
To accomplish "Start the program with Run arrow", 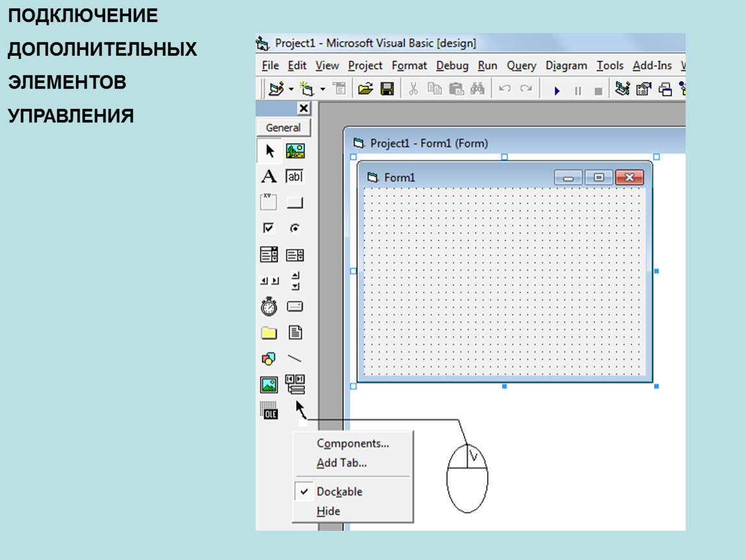I will [x=557, y=90].
